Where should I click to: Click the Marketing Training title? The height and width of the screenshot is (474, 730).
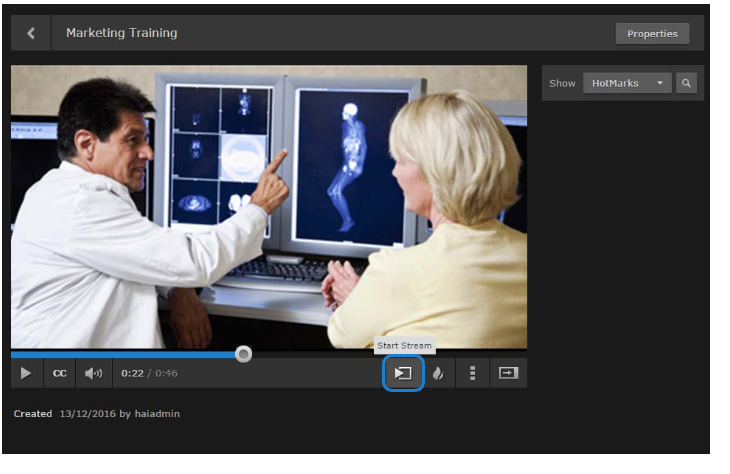122,33
